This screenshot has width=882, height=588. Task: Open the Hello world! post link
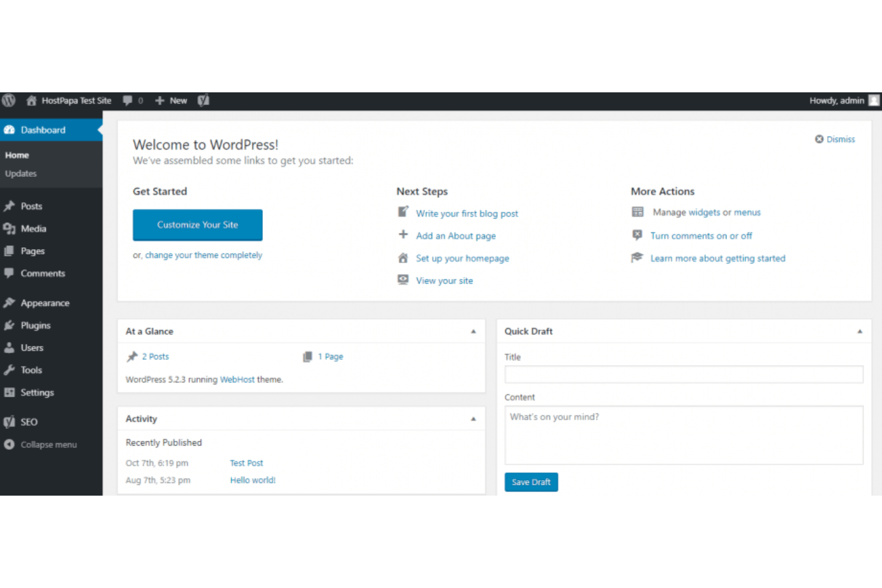click(252, 480)
